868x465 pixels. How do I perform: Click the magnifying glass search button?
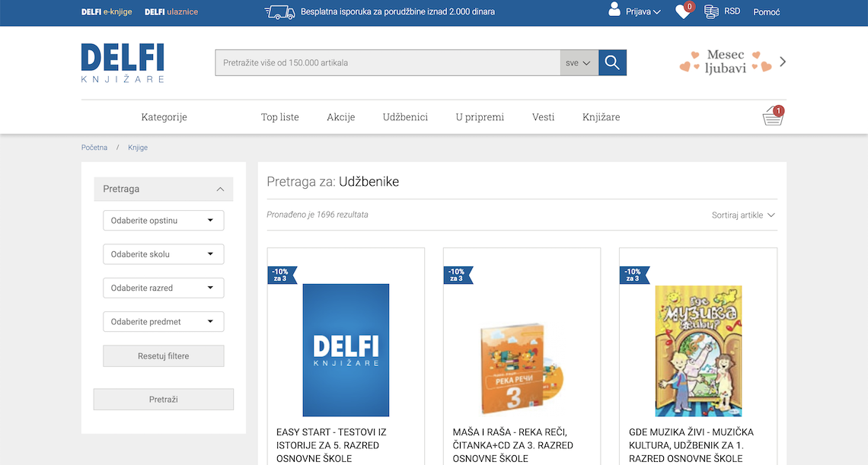[612, 62]
